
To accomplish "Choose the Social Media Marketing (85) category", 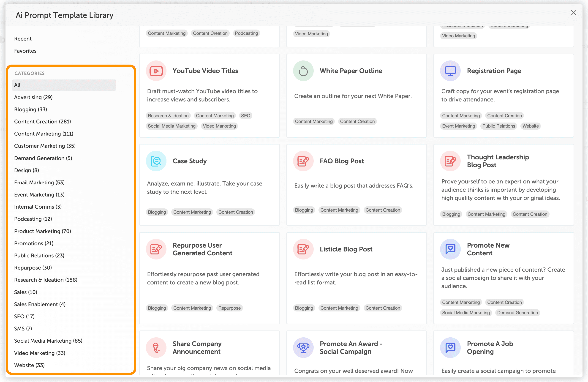I will [48, 341].
